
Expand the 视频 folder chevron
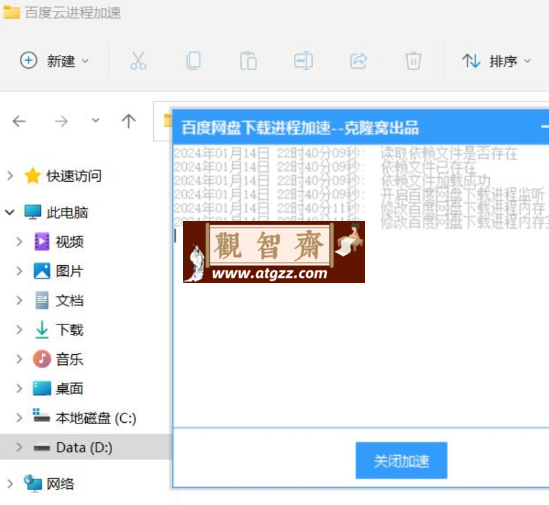[x=19, y=242]
